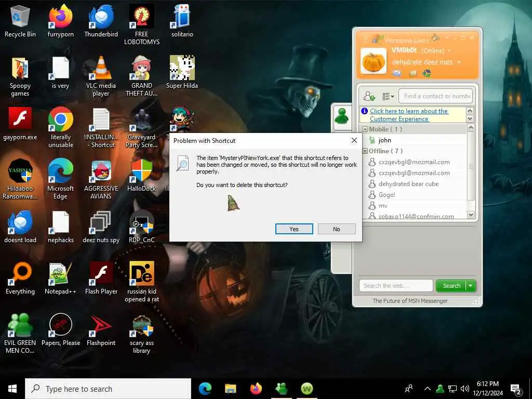Viewport: 532px width, 399px height.
Task: Select the Thunderbird desktop shortcut
Action: (x=101, y=21)
